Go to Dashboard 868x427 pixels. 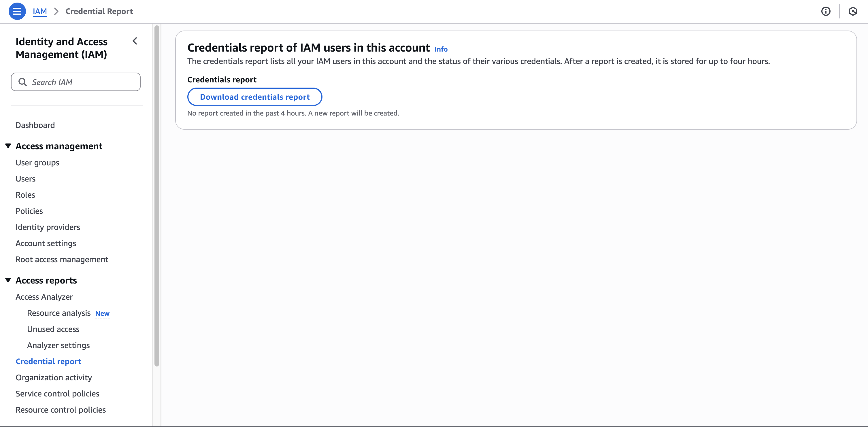pyautogui.click(x=35, y=125)
